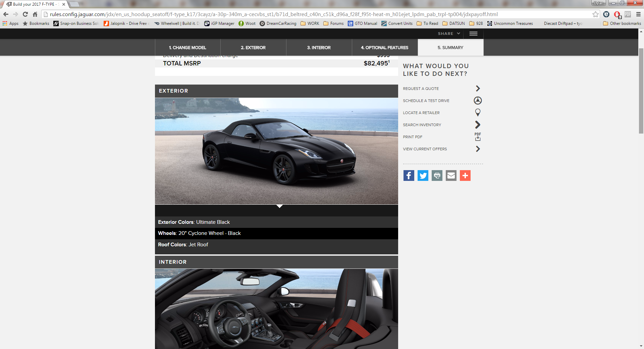Click the View Current Offers arrow icon
This screenshot has height=349, width=644.
pos(478,149)
